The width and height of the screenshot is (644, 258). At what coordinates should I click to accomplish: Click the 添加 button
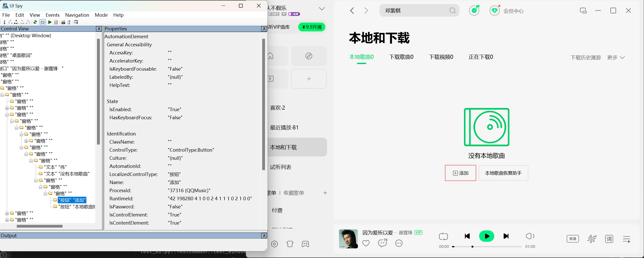461,173
